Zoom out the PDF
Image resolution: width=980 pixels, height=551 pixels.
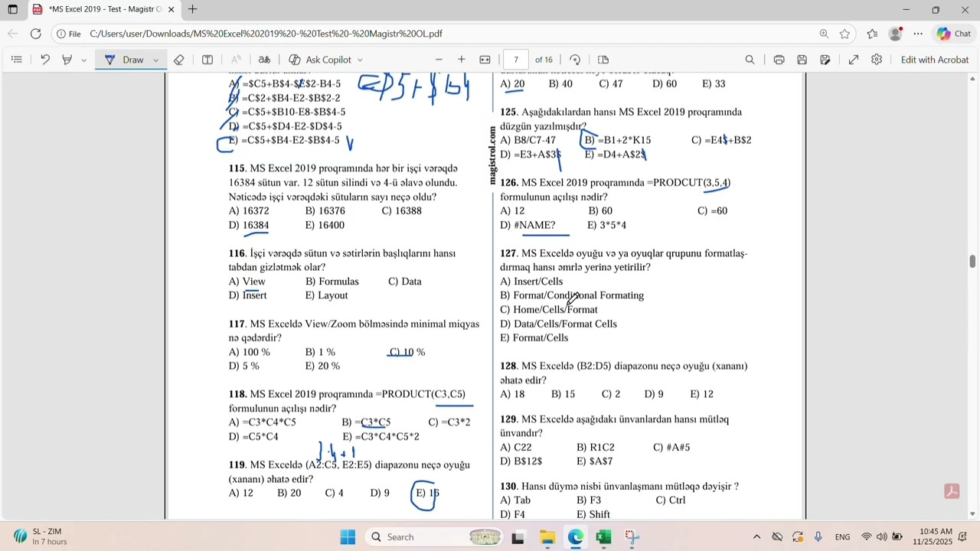pyautogui.click(x=439, y=60)
